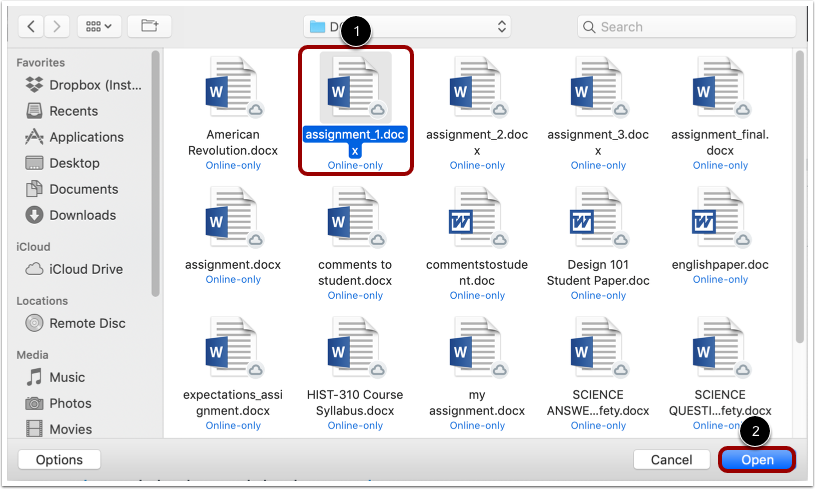Select the commentstostudent.doc file icon
Viewport: 815px width, 489px height.
point(477,217)
